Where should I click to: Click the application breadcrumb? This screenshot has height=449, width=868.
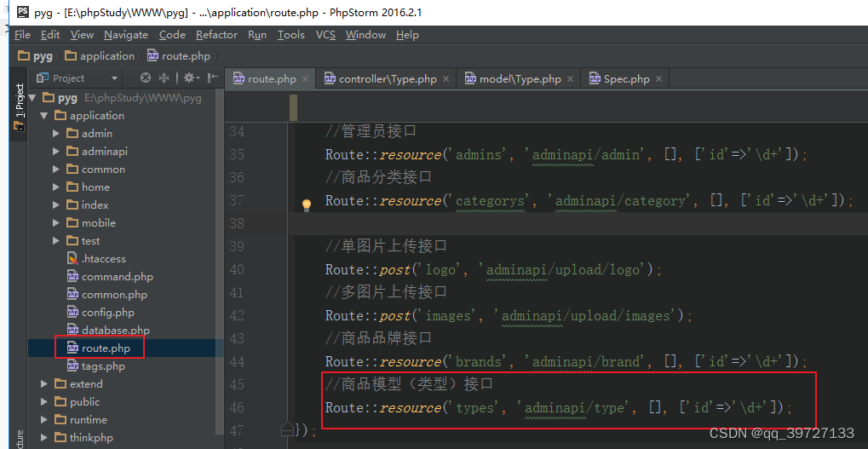[x=101, y=56]
